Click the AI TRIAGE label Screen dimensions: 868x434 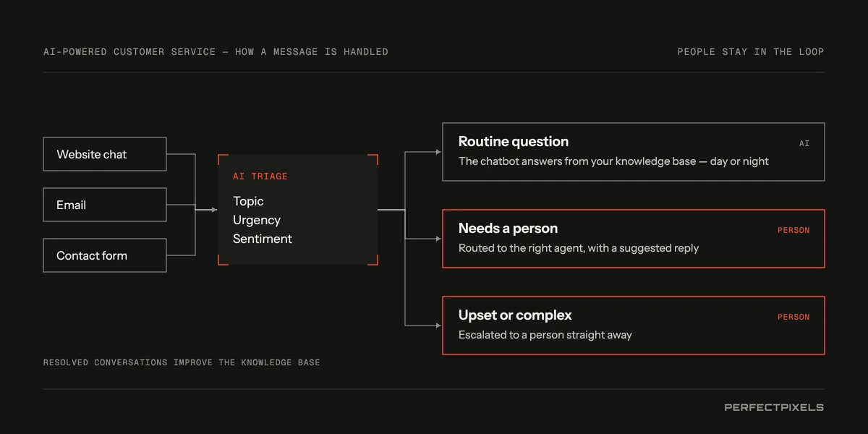[260, 176]
